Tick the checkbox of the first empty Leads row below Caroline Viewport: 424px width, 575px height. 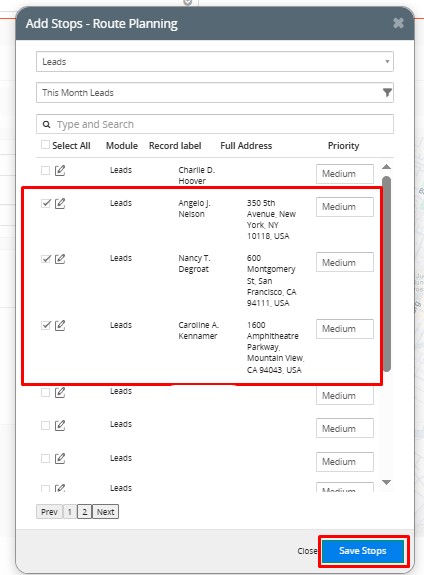tap(45, 393)
